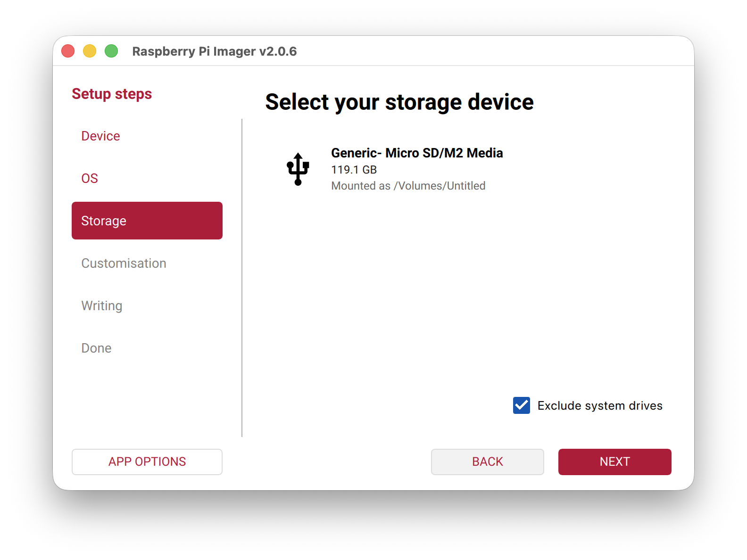747x560 pixels.
Task: Maximize window with the green button
Action: 111,51
